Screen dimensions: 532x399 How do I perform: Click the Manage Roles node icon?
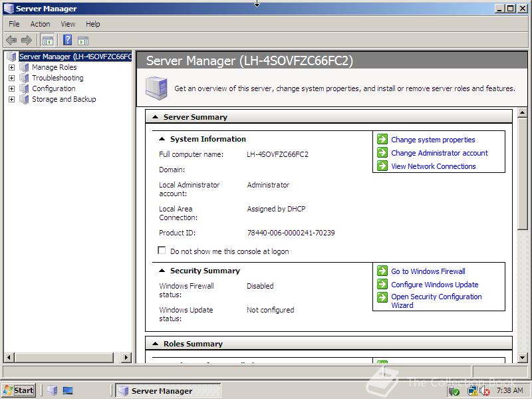click(24, 67)
